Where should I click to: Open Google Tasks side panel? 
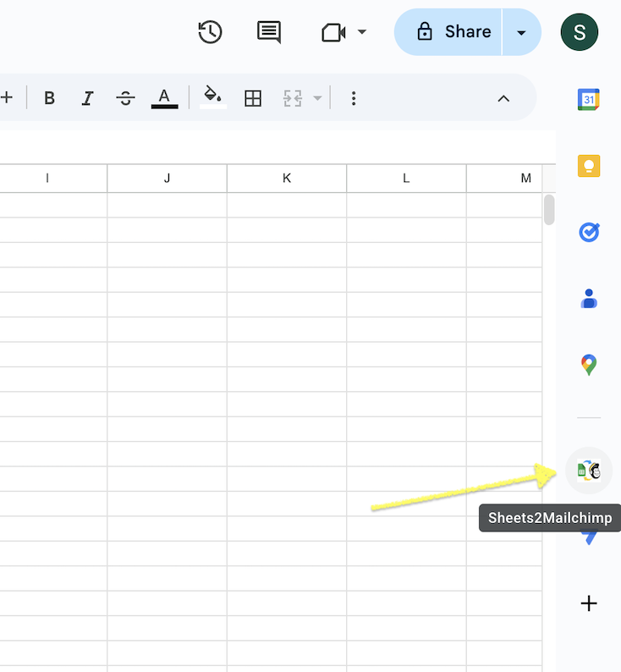[590, 232]
